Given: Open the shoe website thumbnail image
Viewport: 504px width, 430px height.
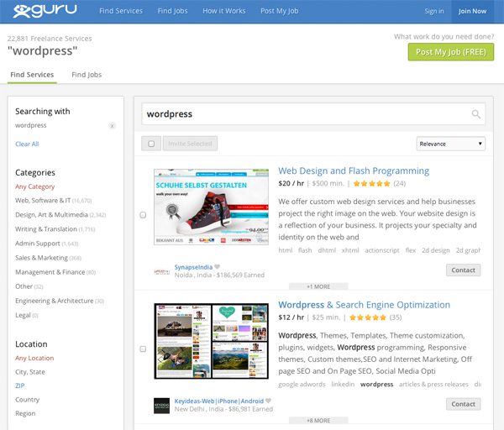Looking at the screenshot, I should click(x=211, y=207).
